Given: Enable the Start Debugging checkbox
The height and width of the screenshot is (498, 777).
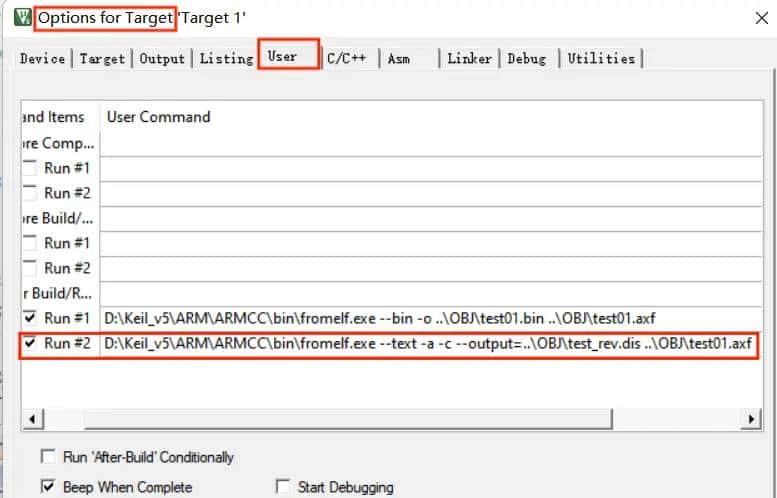Looking at the screenshot, I should pyautogui.click(x=283, y=487).
